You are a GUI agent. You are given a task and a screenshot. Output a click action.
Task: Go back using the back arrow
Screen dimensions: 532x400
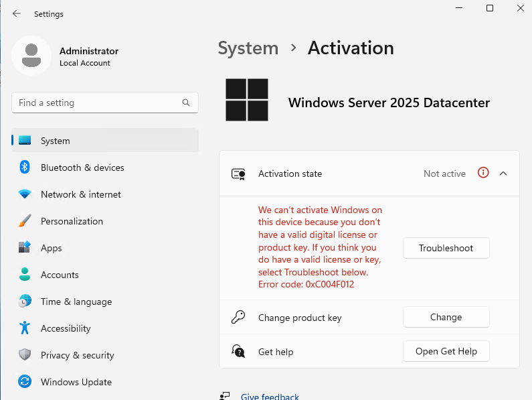point(16,13)
